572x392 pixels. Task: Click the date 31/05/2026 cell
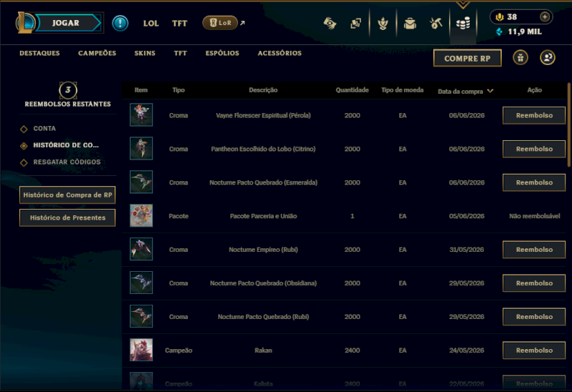coord(467,250)
